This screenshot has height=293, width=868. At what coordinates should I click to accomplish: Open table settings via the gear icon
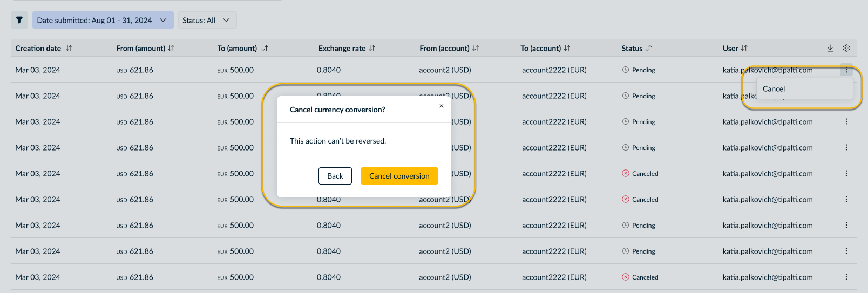pos(846,48)
